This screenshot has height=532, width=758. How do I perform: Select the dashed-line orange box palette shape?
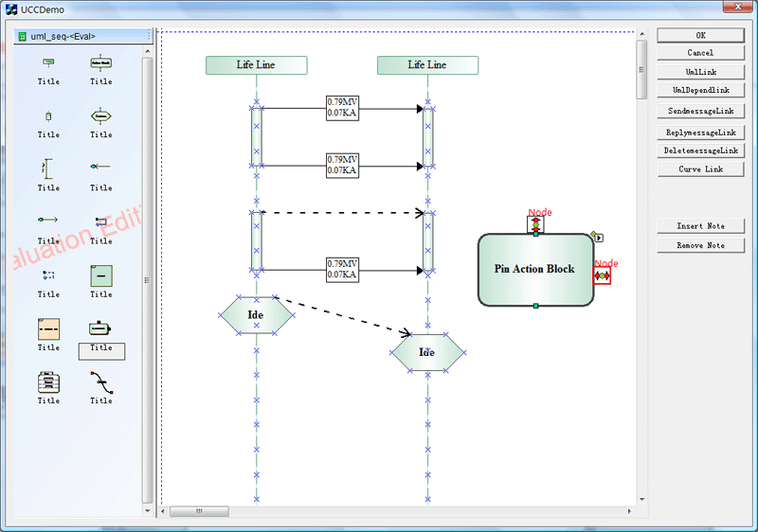pos(48,328)
